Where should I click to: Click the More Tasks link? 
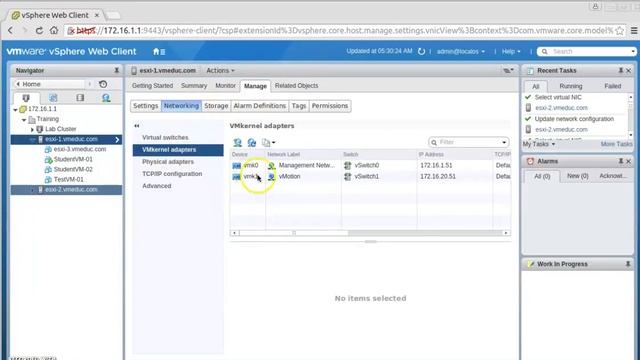[616, 144]
